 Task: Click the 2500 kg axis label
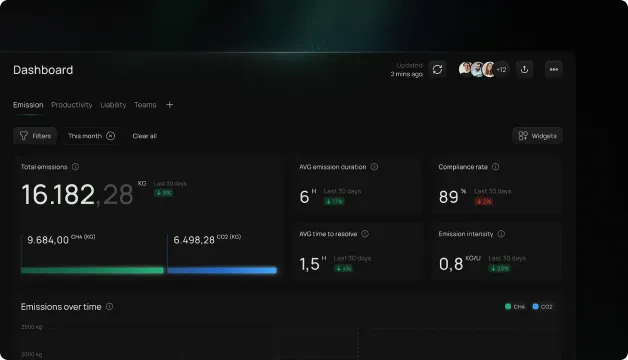tap(32, 327)
